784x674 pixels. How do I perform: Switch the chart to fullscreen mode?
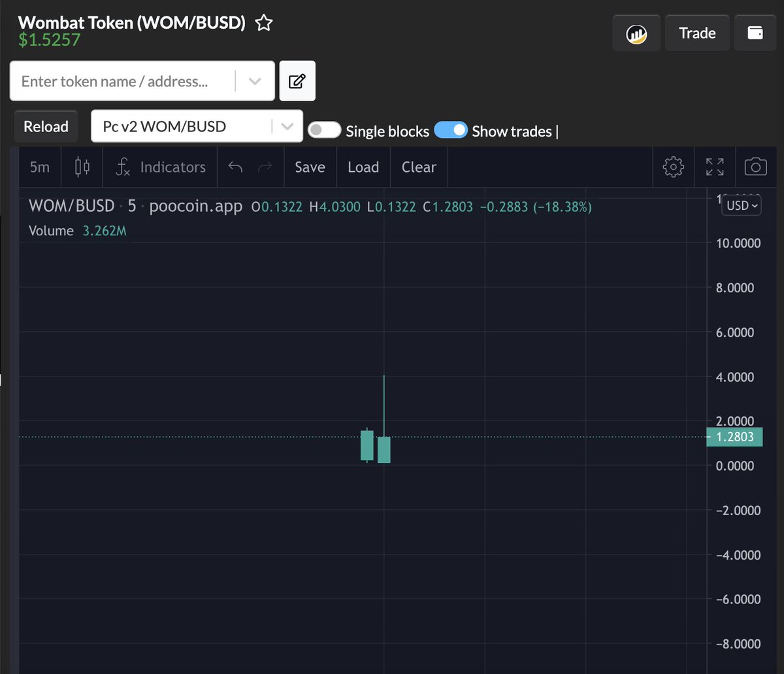[715, 167]
